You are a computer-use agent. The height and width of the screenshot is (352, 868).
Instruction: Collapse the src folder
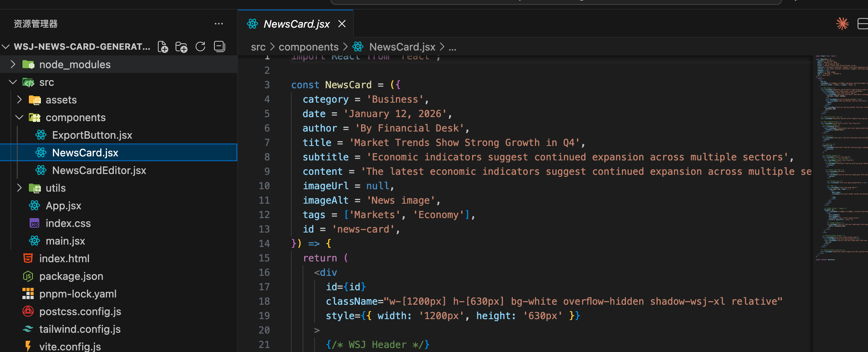point(46,82)
